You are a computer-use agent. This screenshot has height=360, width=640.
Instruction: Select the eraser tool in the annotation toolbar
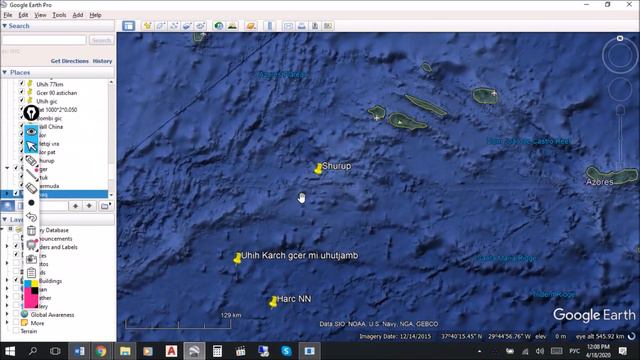[x=31, y=188]
